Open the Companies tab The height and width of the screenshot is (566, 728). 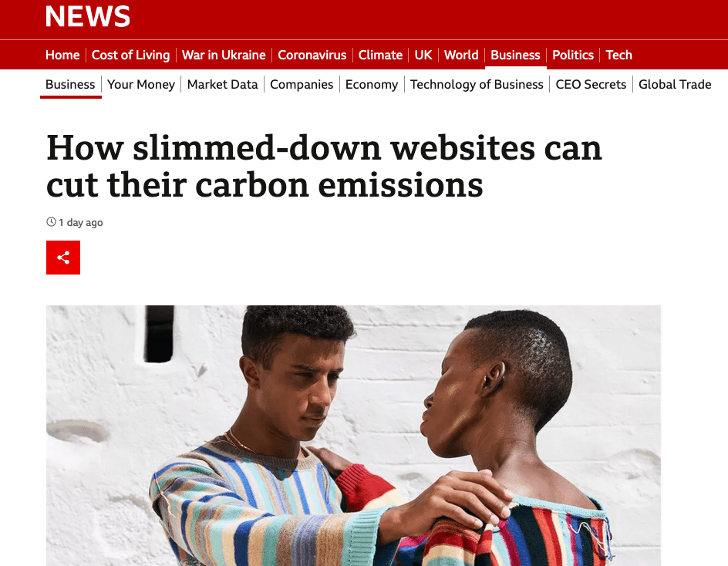click(302, 85)
